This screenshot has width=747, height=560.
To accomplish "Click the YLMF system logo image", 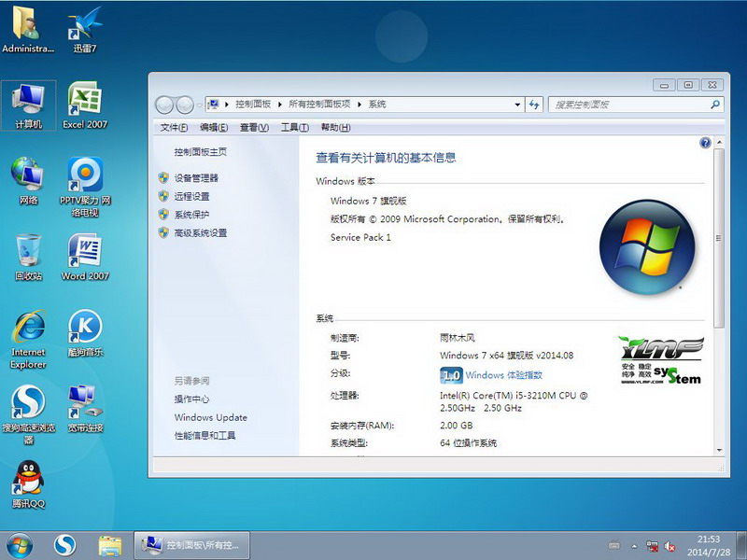I will point(661,360).
